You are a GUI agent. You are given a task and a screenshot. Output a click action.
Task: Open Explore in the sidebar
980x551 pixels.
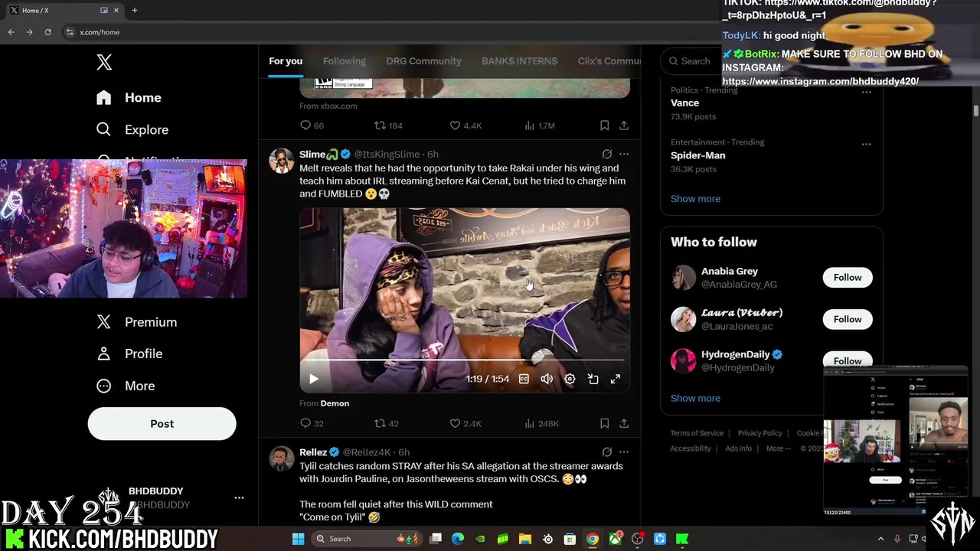pyautogui.click(x=132, y=130)
